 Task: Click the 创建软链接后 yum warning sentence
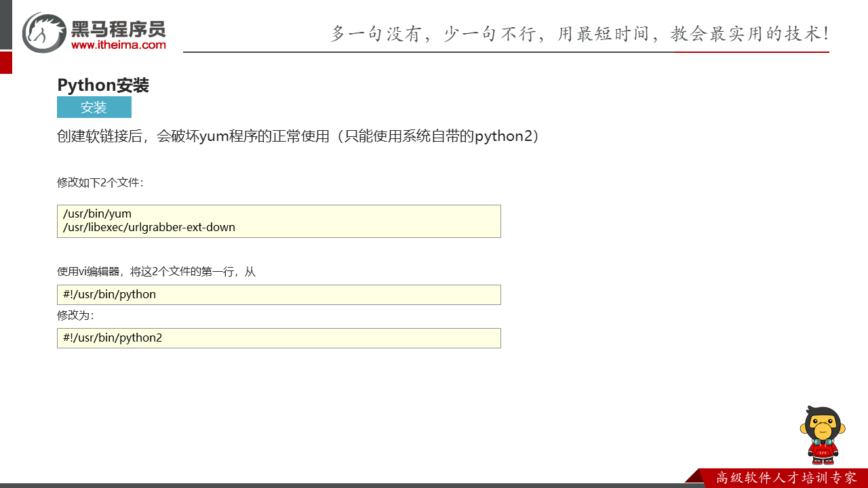(298, 136)
